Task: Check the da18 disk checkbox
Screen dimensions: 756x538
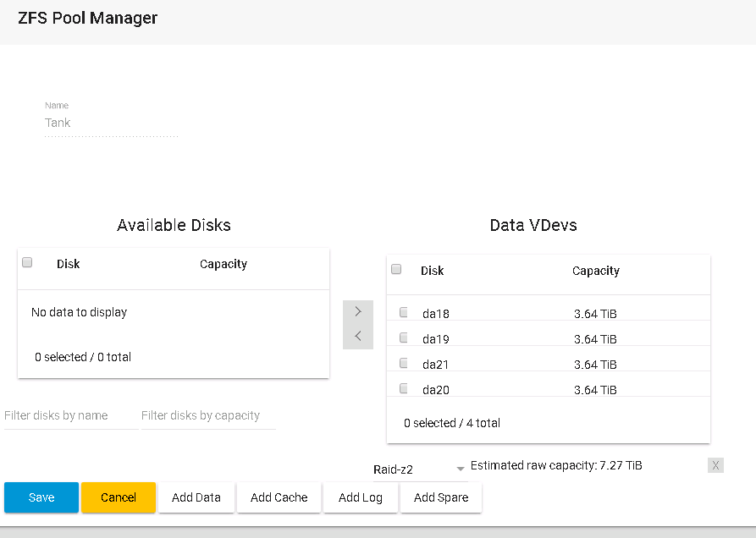Action: pos(404,312)
